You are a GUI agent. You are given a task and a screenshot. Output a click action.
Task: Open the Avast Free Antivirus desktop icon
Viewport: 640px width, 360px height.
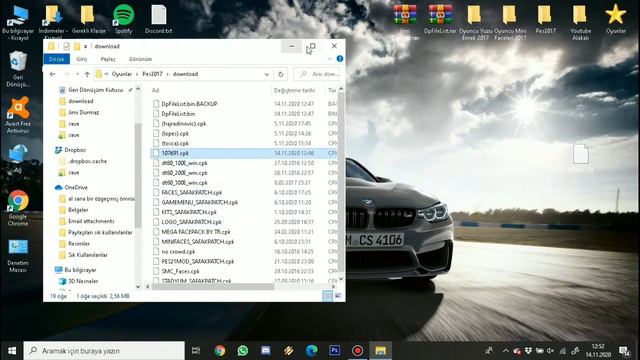point(18,115)
